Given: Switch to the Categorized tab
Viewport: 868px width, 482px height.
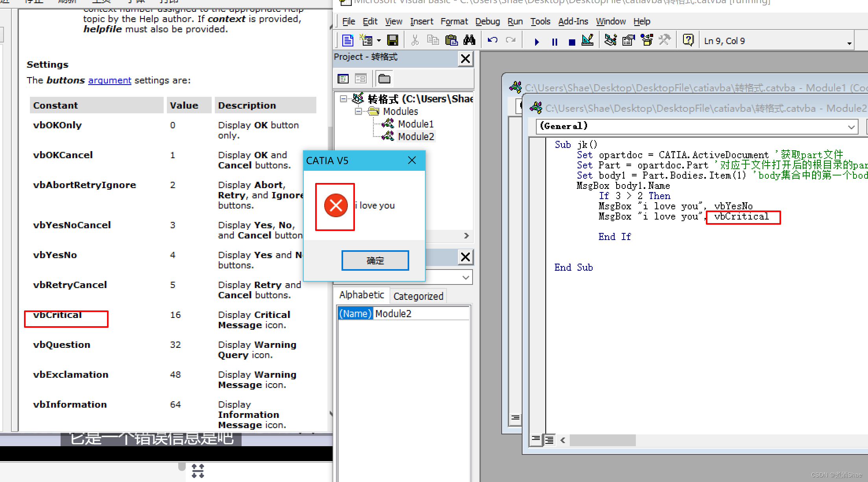Looking at the screenshot, I should (x=418, y=296).
